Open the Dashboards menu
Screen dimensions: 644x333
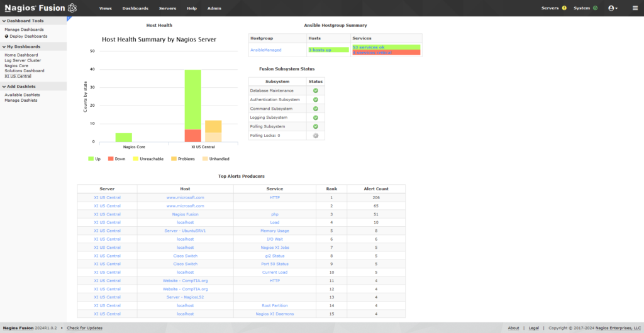click(135, 8)
